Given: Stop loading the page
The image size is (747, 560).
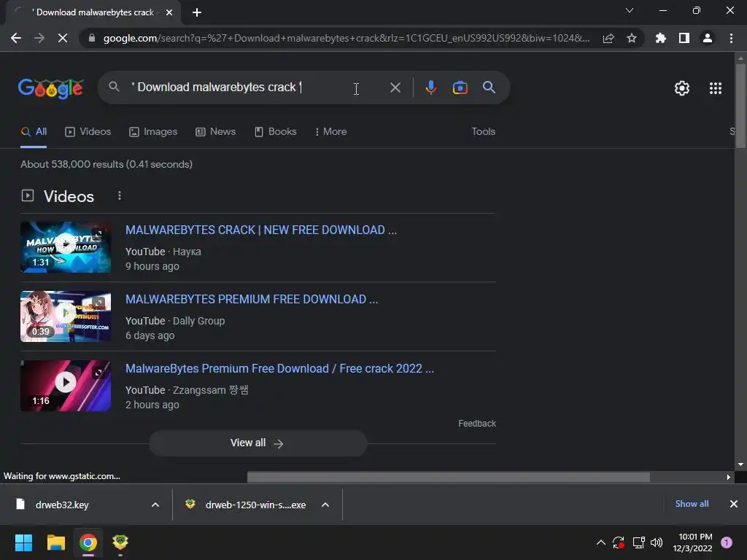Looking at the screenshot, I should point(63,38).
